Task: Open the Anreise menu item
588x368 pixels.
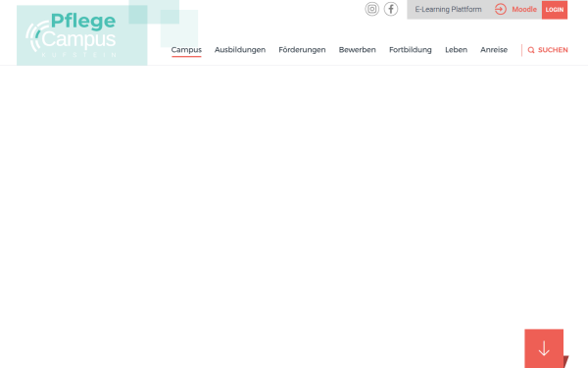Action: pyautogui.click(x=494, y=50)
